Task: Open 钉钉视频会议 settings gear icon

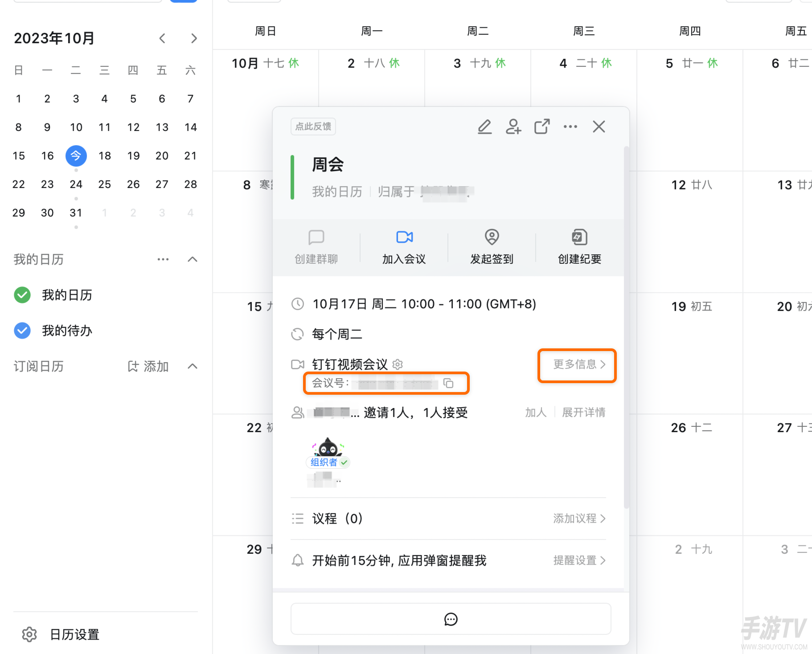Action: click(398, 364)
